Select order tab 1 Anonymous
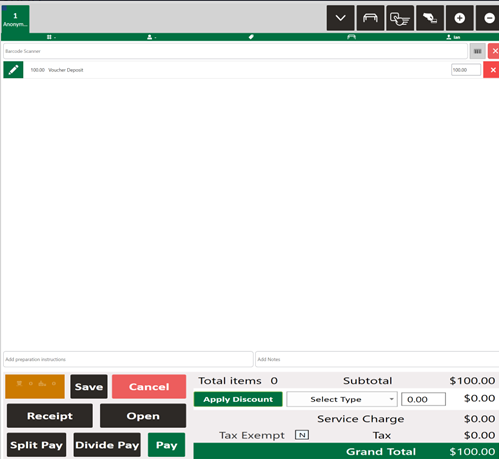Image resolution: width=499 pixels, height=459 pixels. [15, 19]
